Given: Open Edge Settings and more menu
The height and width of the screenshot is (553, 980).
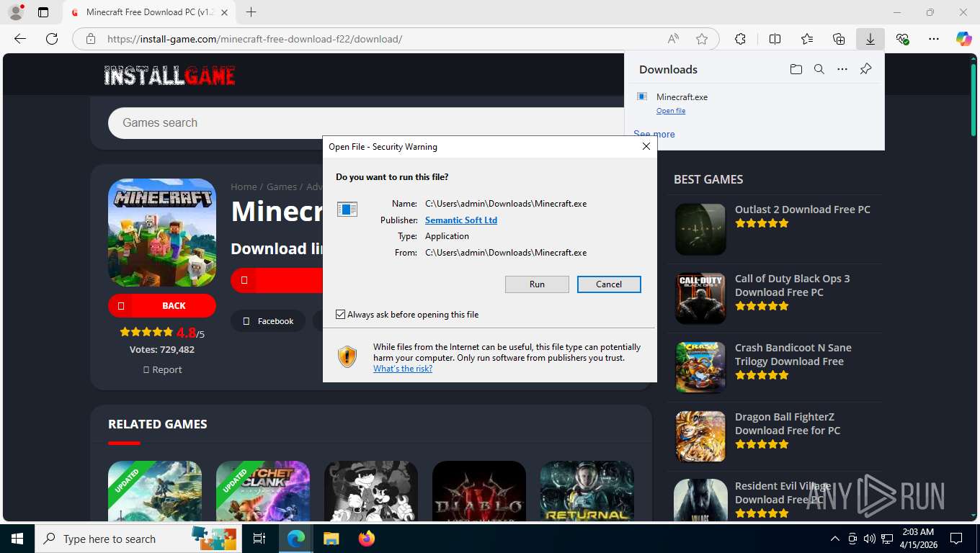Looking at the screenshot, I should (x=934, y=39).
